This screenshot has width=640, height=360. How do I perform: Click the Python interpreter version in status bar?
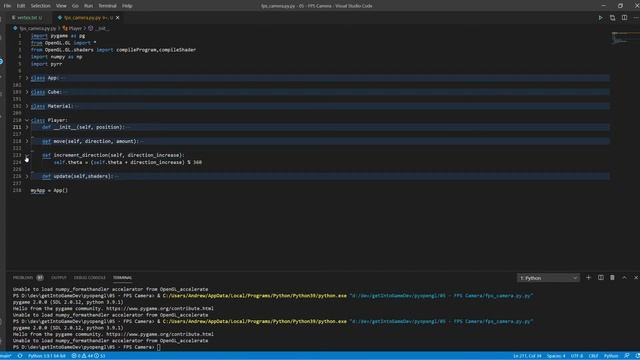click(47, 356)
